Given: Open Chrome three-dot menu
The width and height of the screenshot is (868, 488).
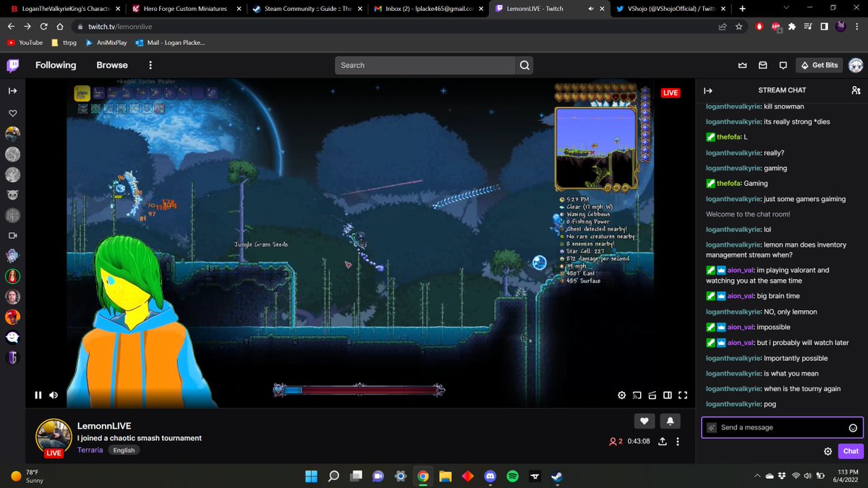Looking at the screenshot, I should (857, 26).
